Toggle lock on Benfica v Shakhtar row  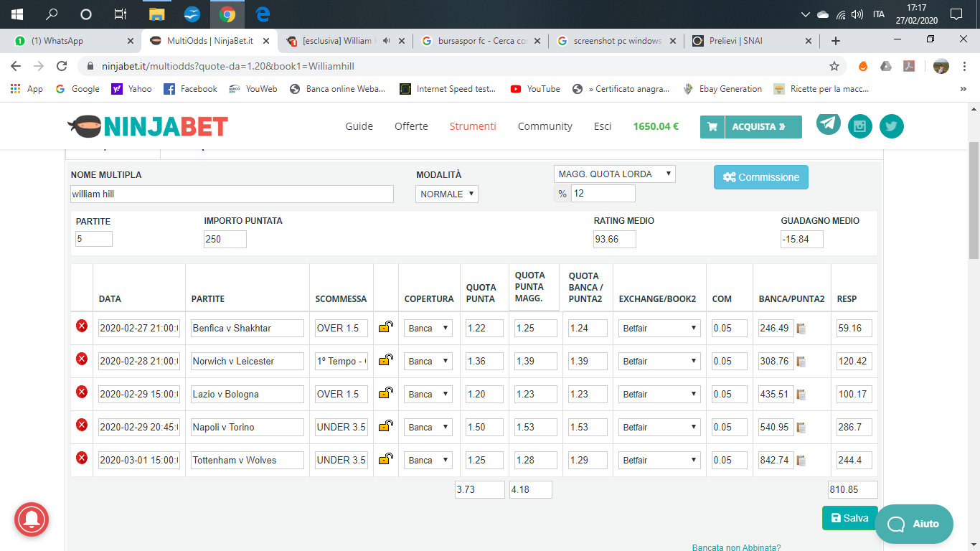(x=386, y=327)
